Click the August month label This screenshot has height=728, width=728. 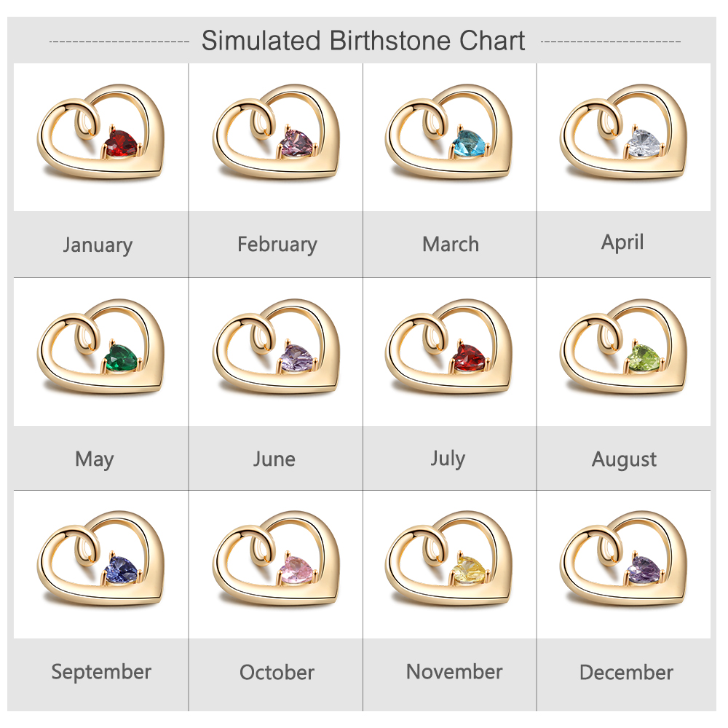click(x=624, y=459)
